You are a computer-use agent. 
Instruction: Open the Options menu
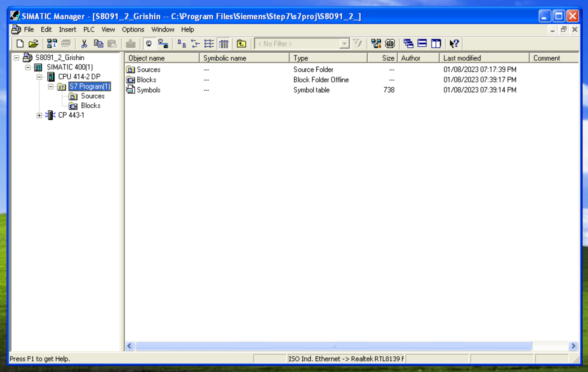(133, 29)
